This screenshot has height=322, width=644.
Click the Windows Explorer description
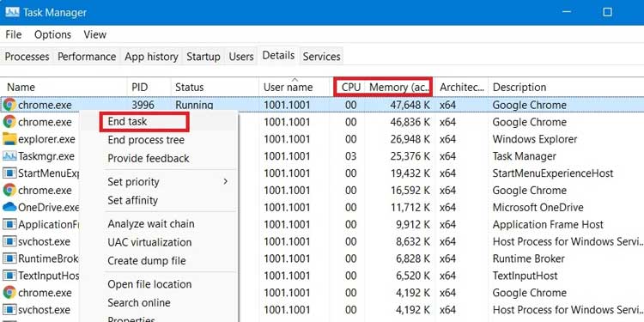tap(535, 139)
